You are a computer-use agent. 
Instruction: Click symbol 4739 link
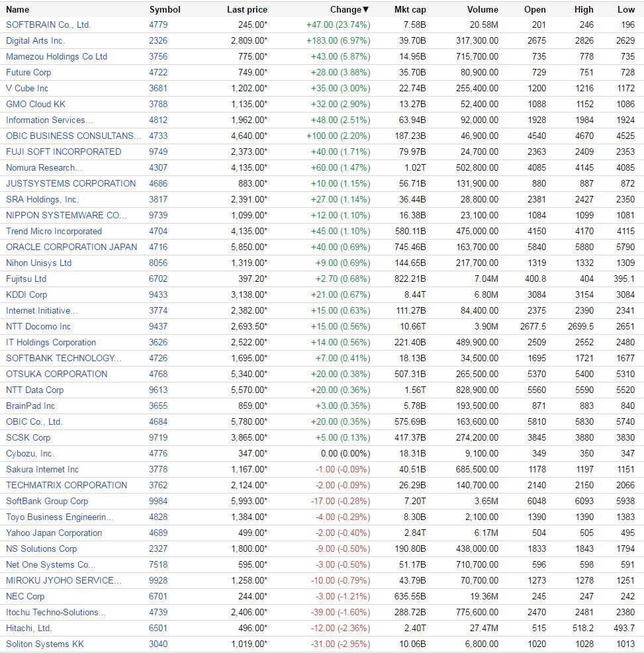pyautogui.click(x=158, y=612)
